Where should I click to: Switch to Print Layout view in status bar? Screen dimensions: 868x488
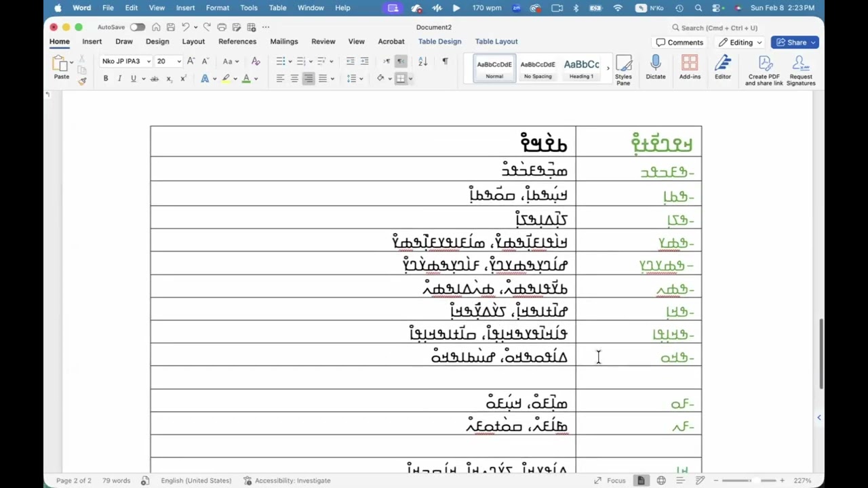[641, 481]
